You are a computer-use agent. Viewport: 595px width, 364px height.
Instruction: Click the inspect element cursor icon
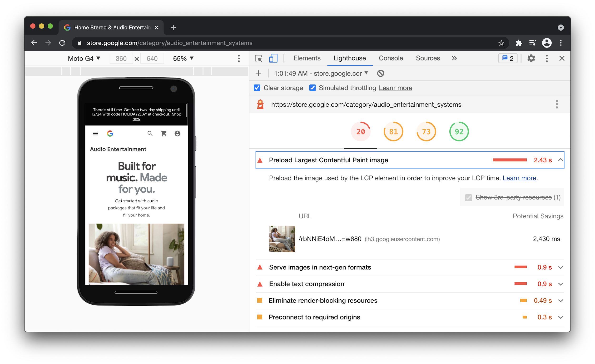tap(258, 59)
